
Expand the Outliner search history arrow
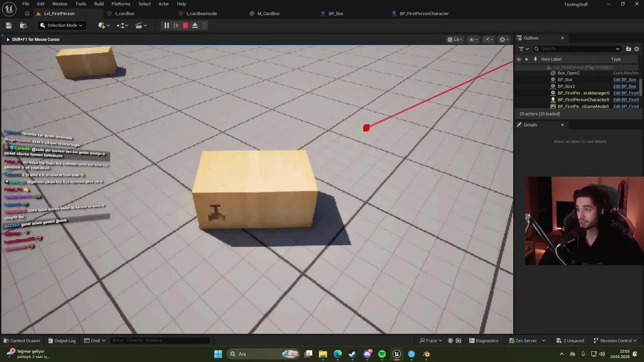618,49
